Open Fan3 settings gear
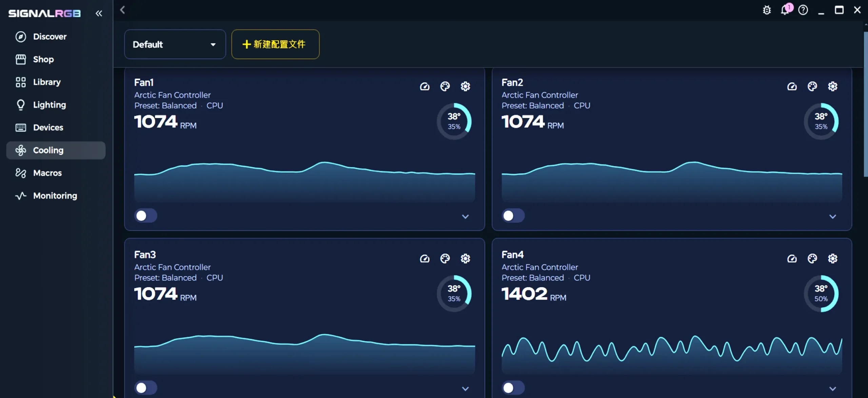 [x=465, y=258]
